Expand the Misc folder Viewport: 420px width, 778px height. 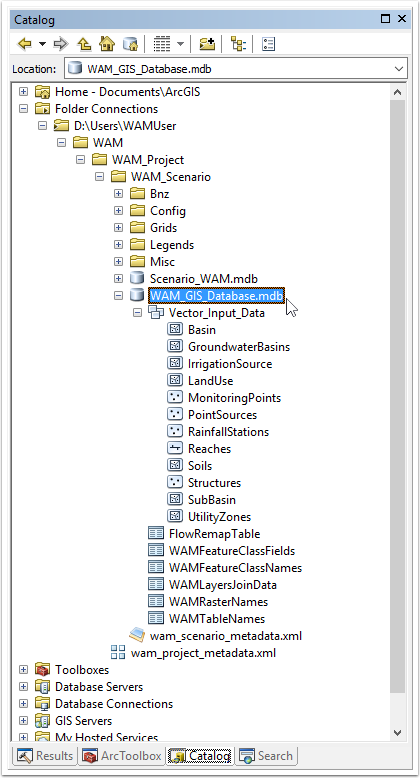tap(118, 261)
